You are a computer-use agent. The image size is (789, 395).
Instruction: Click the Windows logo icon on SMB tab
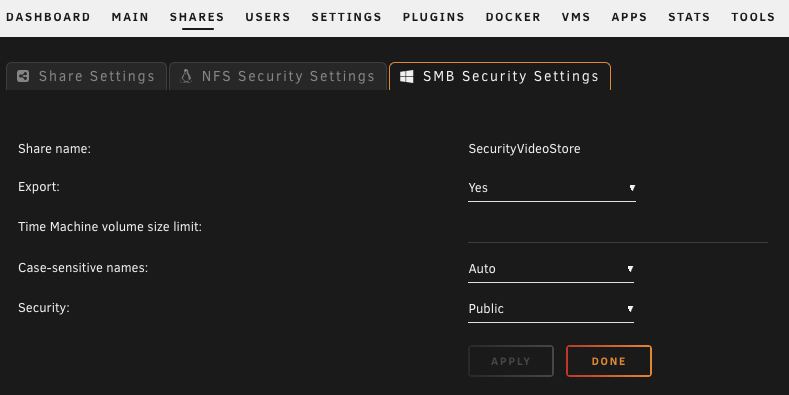click(407, 76)
